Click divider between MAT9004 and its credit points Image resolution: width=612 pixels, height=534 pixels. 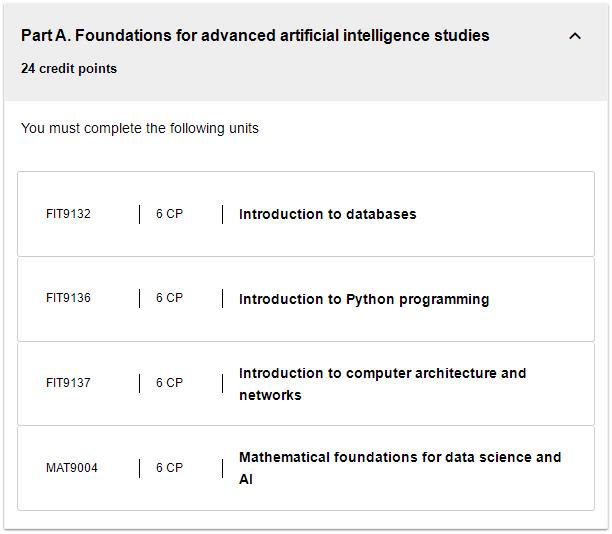click(139, 468)
